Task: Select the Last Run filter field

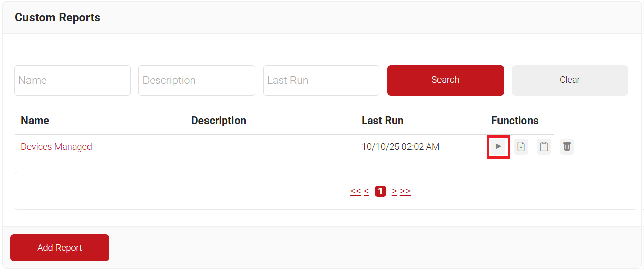Action: click(x=321, y=80)
